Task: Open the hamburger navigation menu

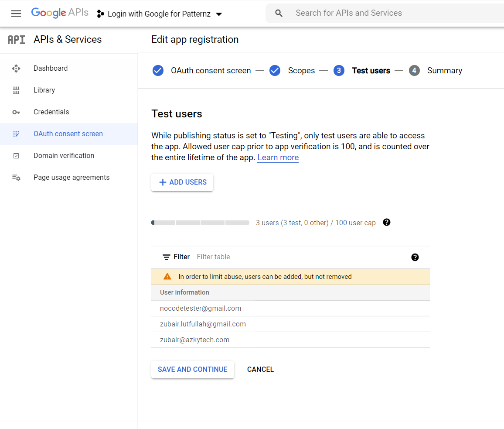Action: (16, 14)
